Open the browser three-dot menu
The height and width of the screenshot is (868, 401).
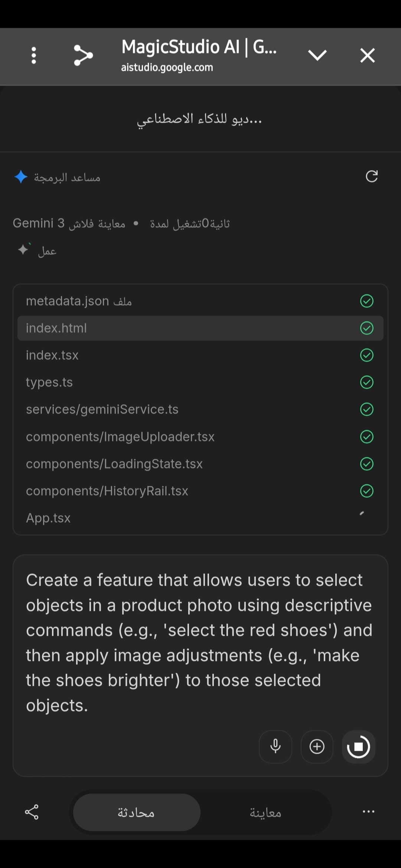tap(34, 56)
